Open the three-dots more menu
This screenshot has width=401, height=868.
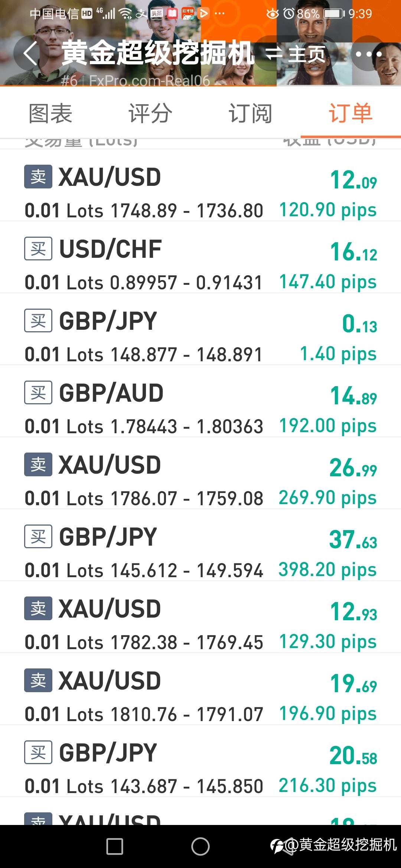tap(368, 54)
